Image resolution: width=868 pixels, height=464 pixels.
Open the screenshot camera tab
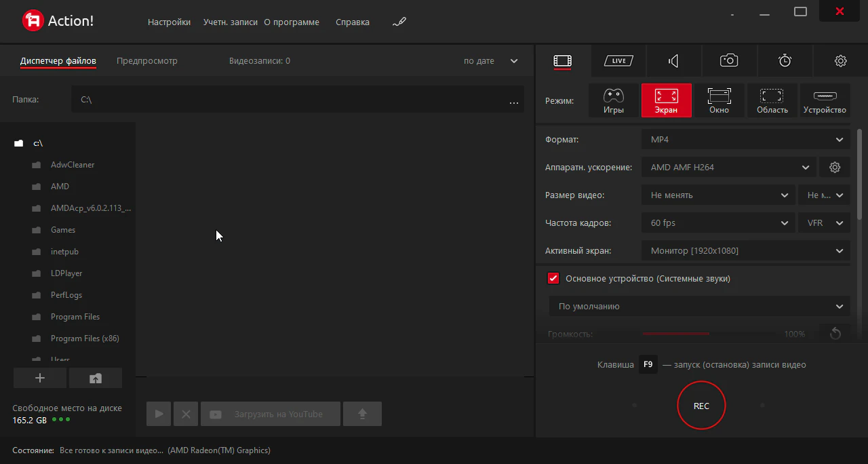[x=729, y=61]
